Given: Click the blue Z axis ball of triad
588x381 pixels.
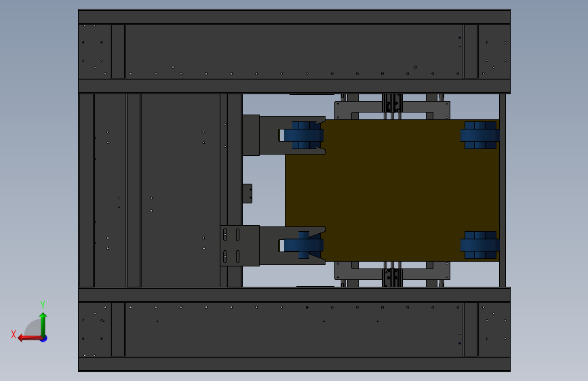Looking at the screenshot, I should pos(44,338).
